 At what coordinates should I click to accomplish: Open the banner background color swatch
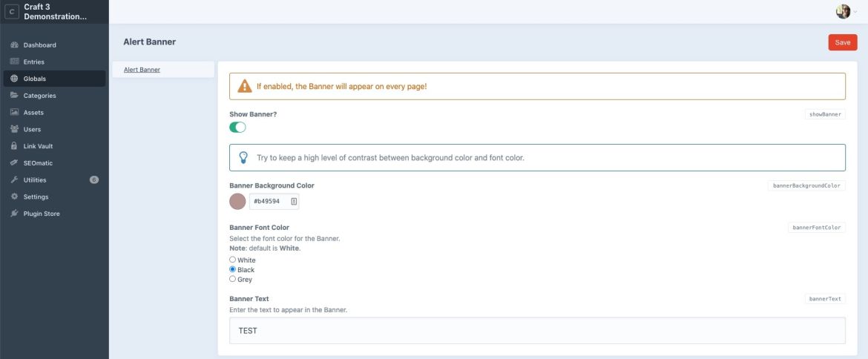(x=237, y=202)
